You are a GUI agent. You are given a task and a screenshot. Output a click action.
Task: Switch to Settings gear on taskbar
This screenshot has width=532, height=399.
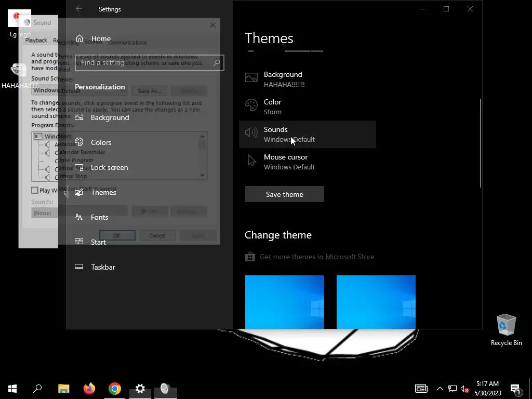(x=140, y=389)
